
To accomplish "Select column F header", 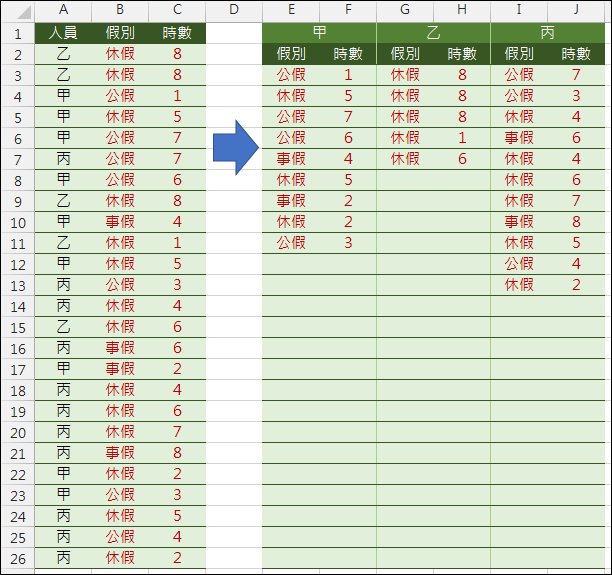I will point(348,10).
